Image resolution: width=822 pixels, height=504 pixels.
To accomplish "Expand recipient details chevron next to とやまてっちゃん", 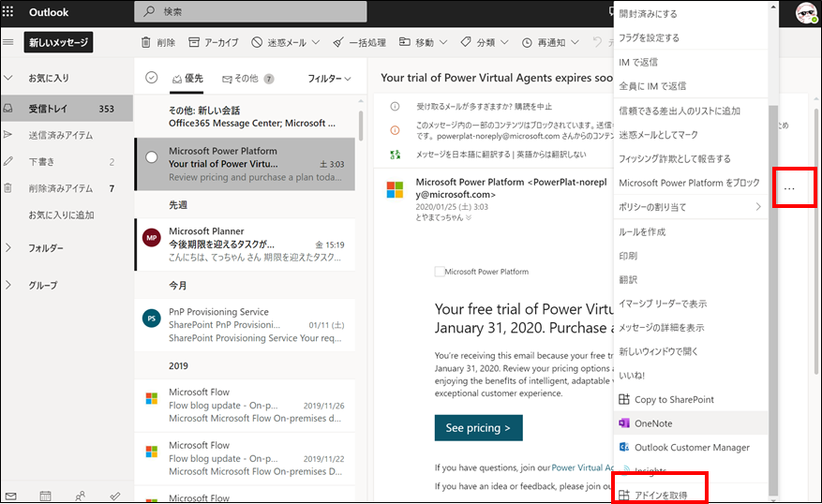I will pyautogui.click(x=469, y=218).
